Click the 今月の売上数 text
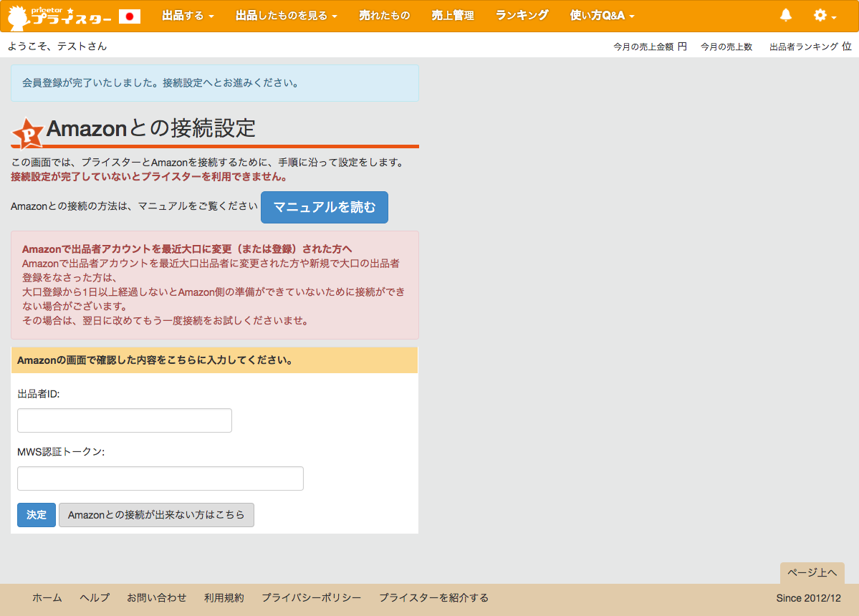859x616 pixels. tap(726, 47)
